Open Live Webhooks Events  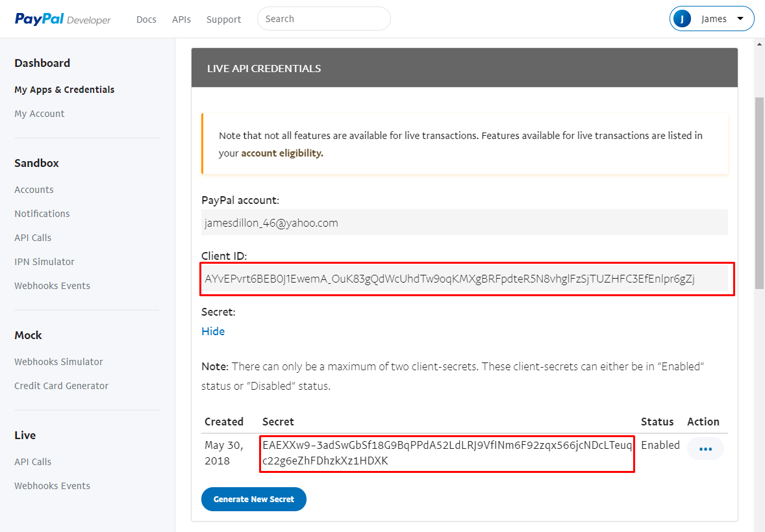point(52,486)
